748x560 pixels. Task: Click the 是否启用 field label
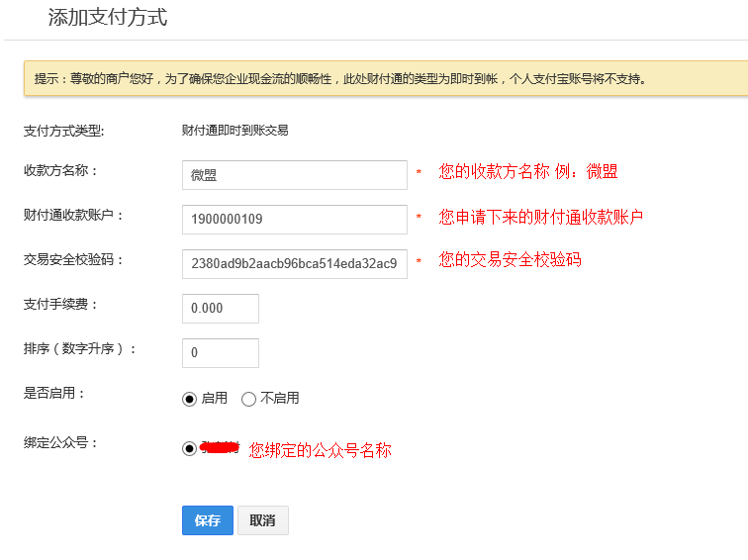coord(55,394)
